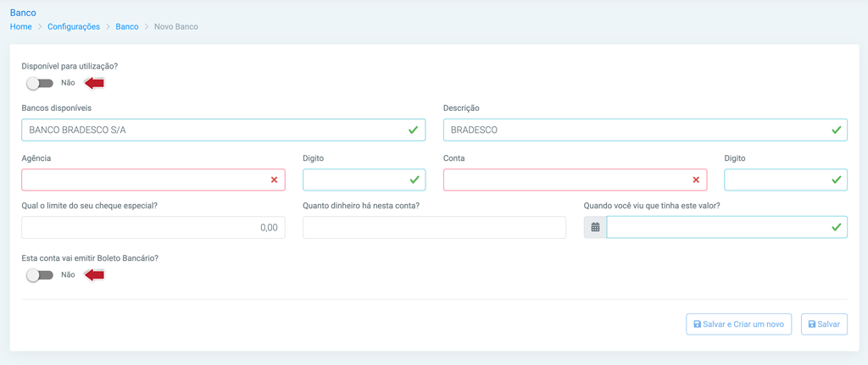868x365 pixels.
Task: Click red arrow next to Disponível toggle
Action: (95, 83)
